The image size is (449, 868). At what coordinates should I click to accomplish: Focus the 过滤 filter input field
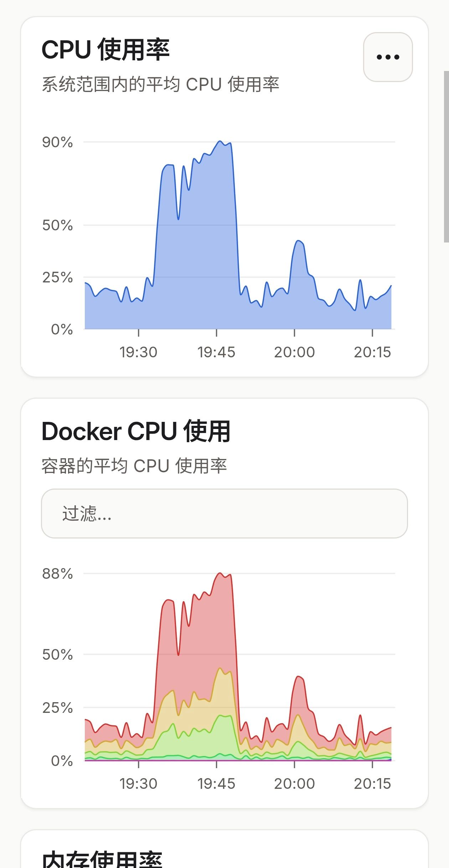click(224, 514)
